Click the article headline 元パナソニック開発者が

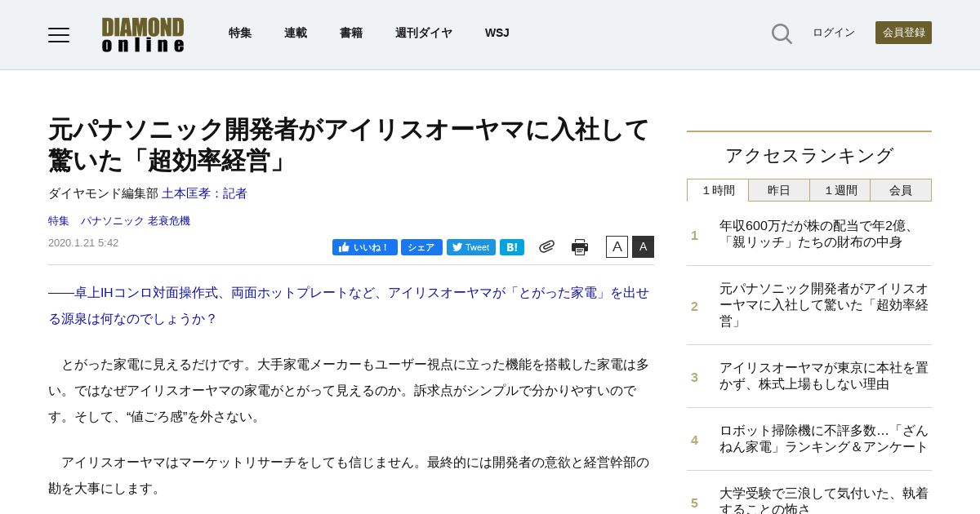349,144
